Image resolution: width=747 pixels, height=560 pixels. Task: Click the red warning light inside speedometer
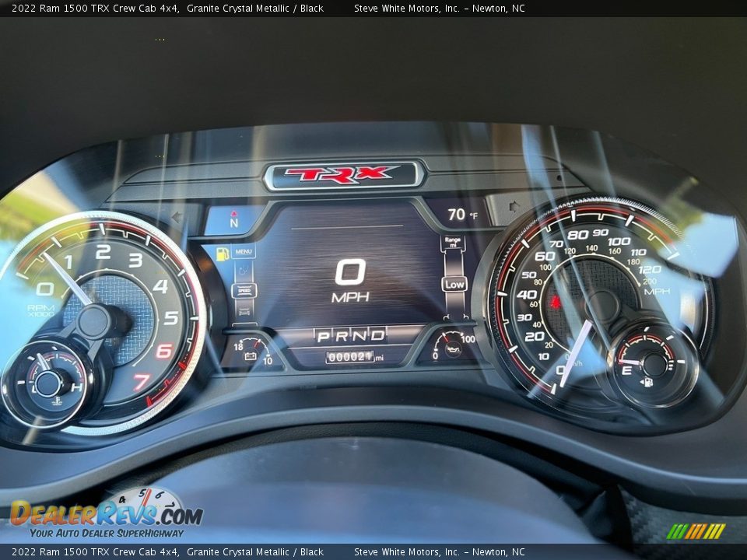coord(555,302)
